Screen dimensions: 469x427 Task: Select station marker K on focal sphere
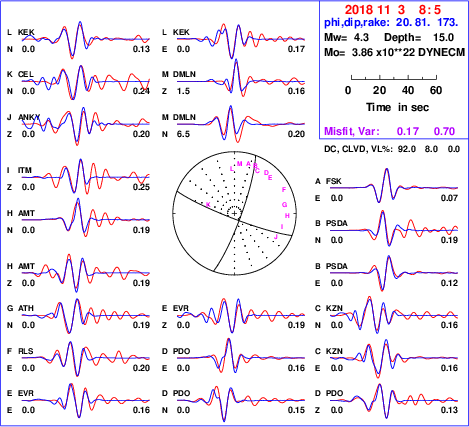(208, 205)
